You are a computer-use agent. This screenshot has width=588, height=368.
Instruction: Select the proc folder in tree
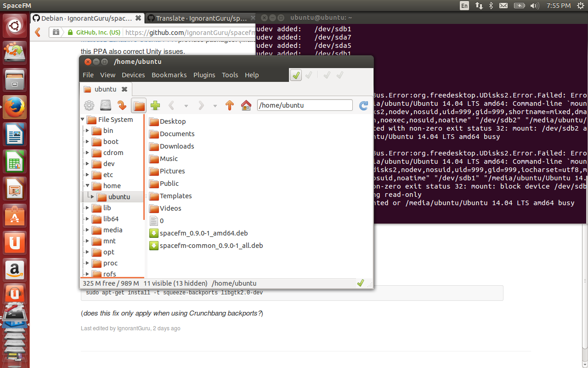(105, 263)
